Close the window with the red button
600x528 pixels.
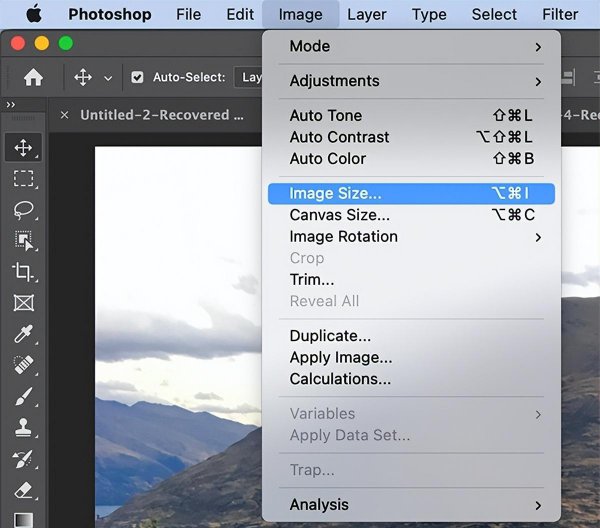tap(18, 43)
